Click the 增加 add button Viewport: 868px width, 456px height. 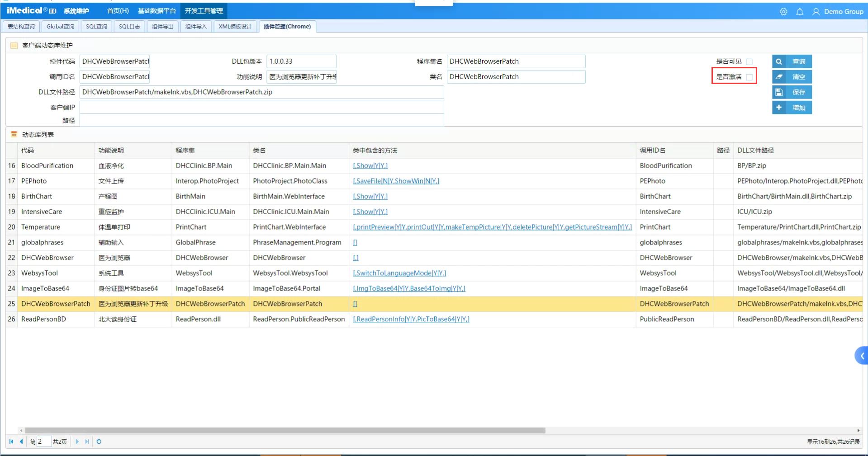click(792, 108)
